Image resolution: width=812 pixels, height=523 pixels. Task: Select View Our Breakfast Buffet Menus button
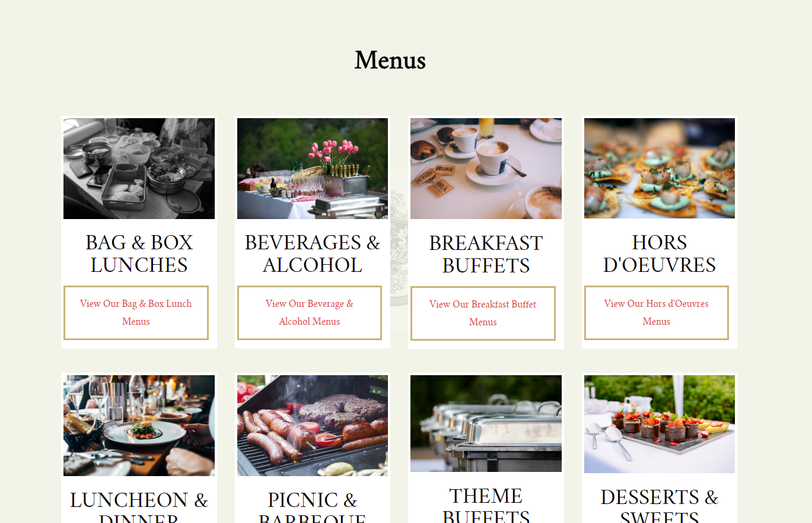483,313
